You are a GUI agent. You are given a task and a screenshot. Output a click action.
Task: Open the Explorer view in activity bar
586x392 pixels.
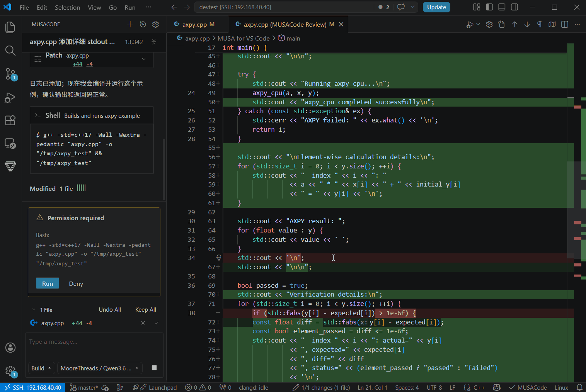coord(10,27)
